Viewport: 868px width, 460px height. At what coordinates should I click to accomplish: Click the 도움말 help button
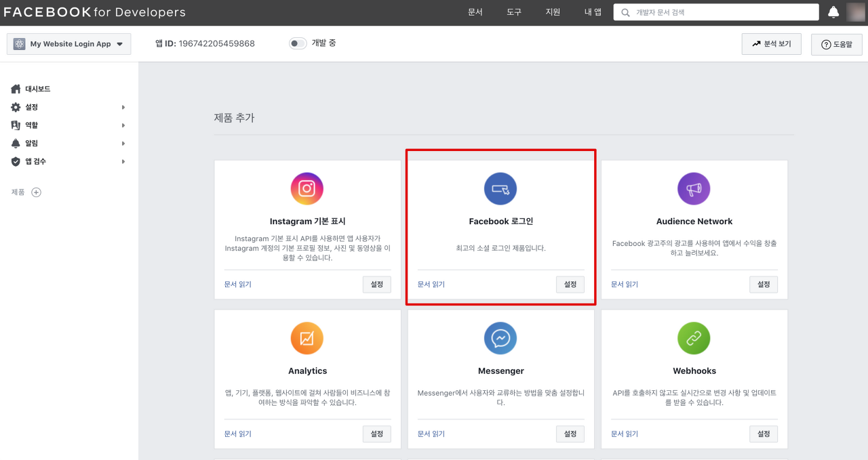pyautogui.click(x=837, y=44)
